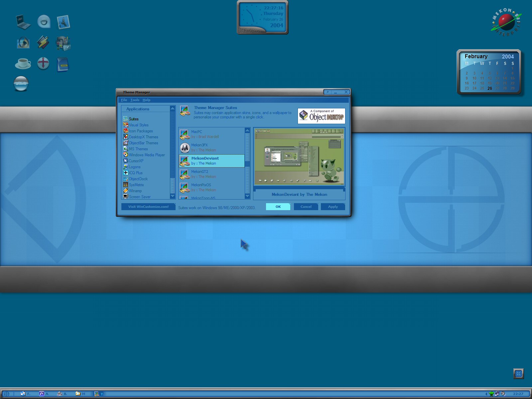
Task: Click the Theme Manager Suites header icon
Action: click(185, 111)
